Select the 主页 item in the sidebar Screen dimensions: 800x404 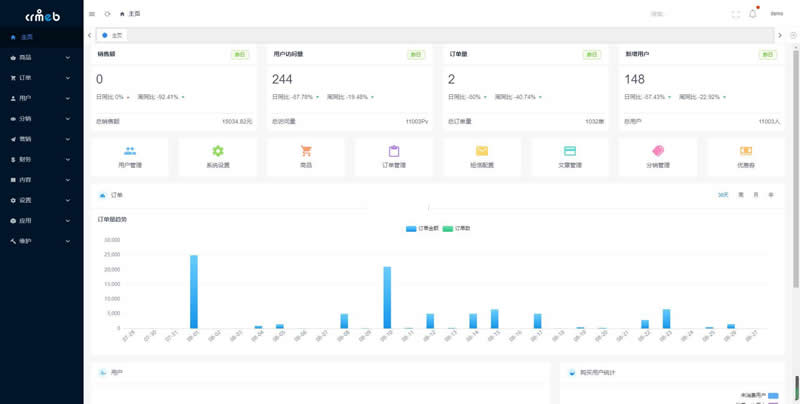[x=41, y=37]
